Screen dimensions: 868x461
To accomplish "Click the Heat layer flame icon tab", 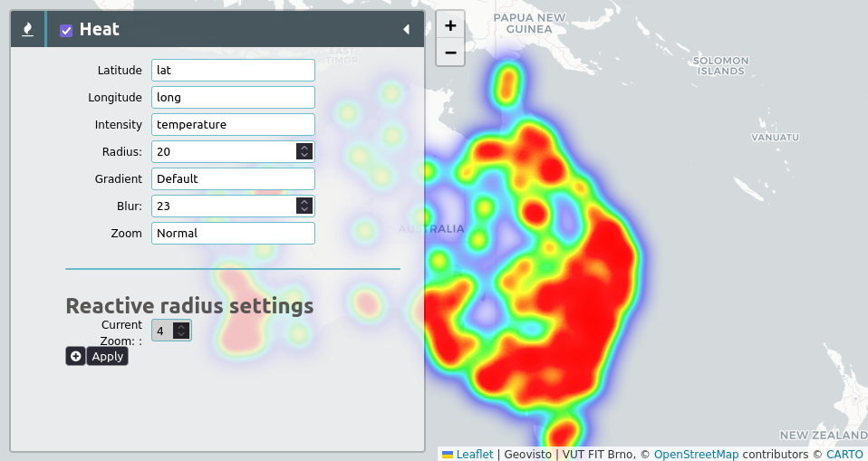I will [28, 29].
